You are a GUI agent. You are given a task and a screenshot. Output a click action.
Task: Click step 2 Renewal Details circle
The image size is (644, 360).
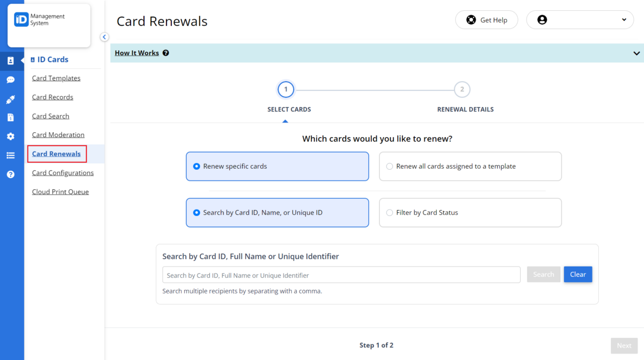tap(462, 89)
